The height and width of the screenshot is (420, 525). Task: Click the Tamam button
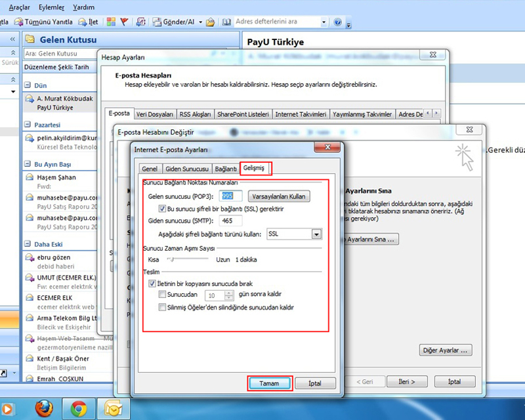tap(270, 383)
